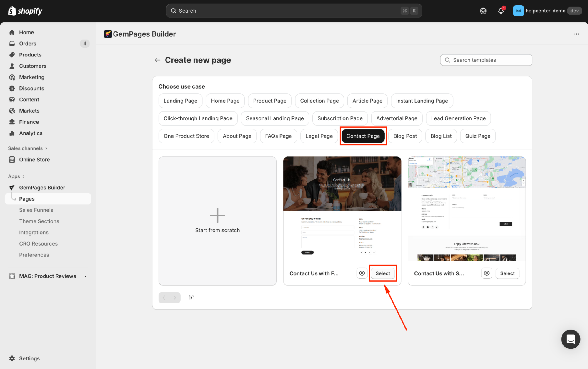Open the Sidekick assistant icon in the top bar
Viewport: 588px width, 369px height.
pos(483,11)
